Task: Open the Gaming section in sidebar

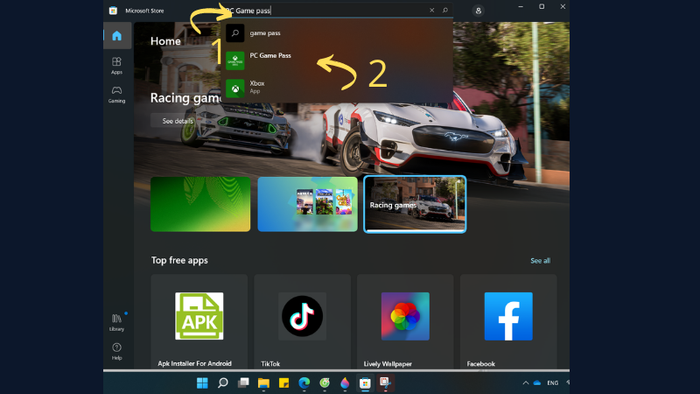Action: coord(117,95)
